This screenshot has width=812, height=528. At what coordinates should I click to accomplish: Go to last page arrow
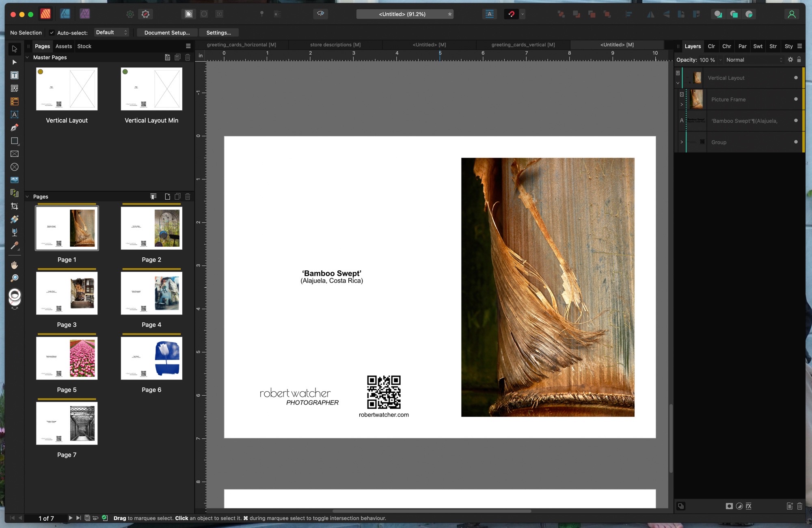pos(78,518)
